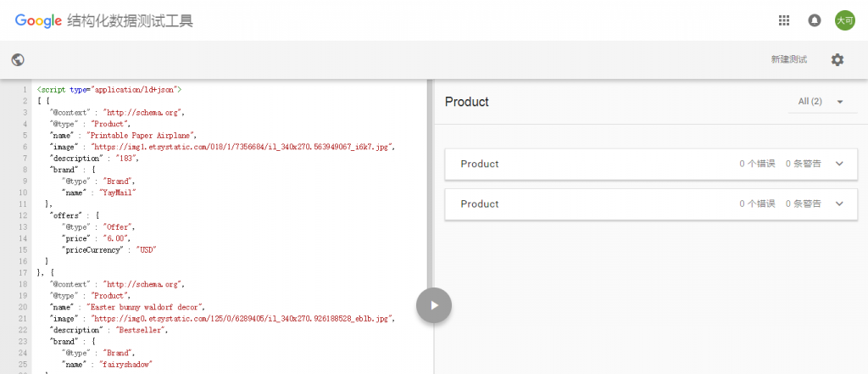The height and width of the screenshot is (374, 868).
Task: Click the 新建测试 button
Action: pyautogui.click(x=788, y=59)
